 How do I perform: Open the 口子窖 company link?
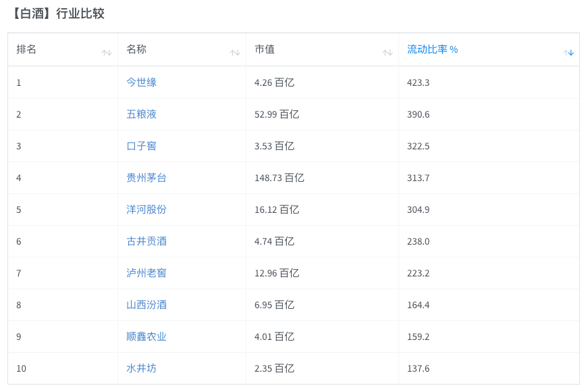pos(141,146)
